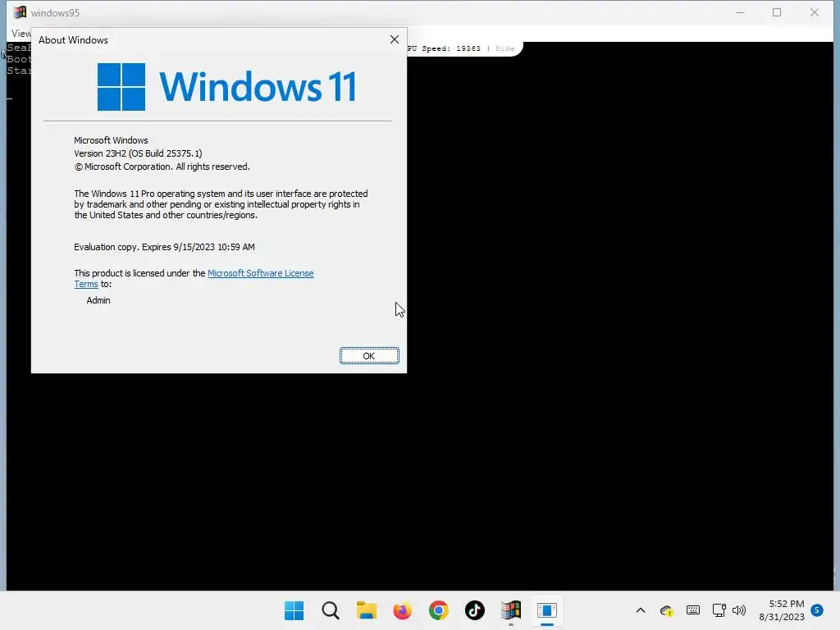
Task: Click the Admin licensee name
Action: point(98,300)
